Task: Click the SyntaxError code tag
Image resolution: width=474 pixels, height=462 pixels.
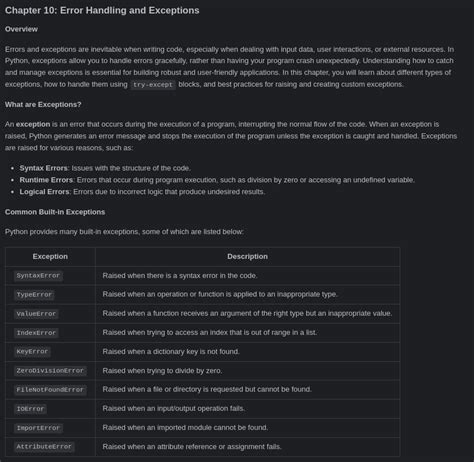Action: pos(38,276)
